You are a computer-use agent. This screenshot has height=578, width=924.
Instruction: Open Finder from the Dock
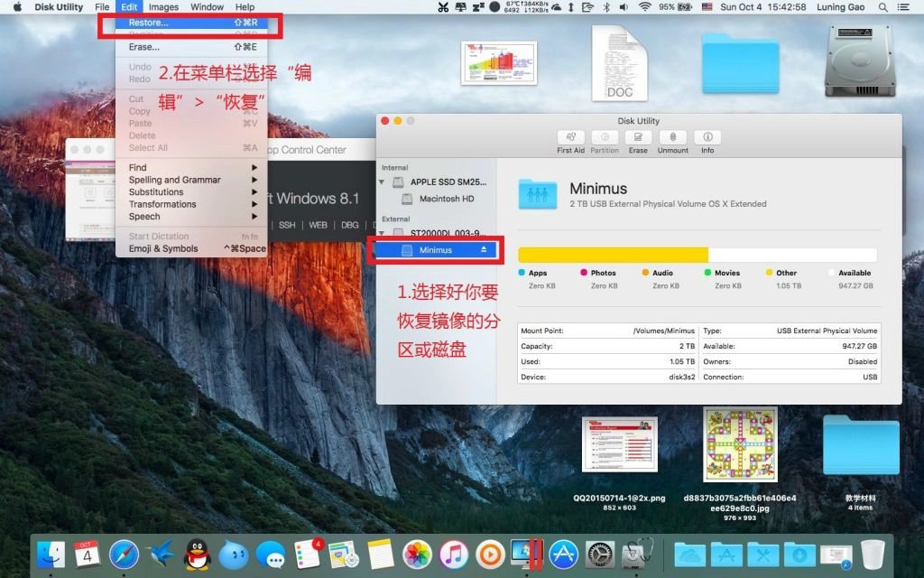click(x=51, y=555)
